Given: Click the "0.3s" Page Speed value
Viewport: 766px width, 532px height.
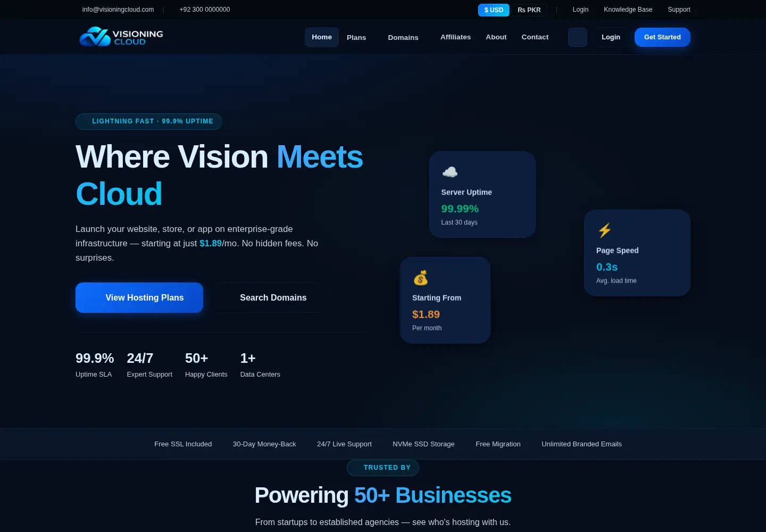Looking at the screenshot, I should coord(607,267).
